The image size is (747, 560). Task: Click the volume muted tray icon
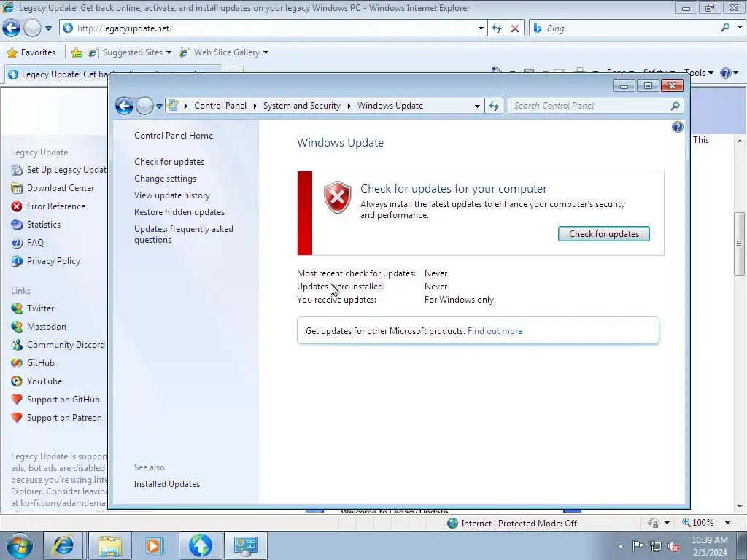pos(673,546)
